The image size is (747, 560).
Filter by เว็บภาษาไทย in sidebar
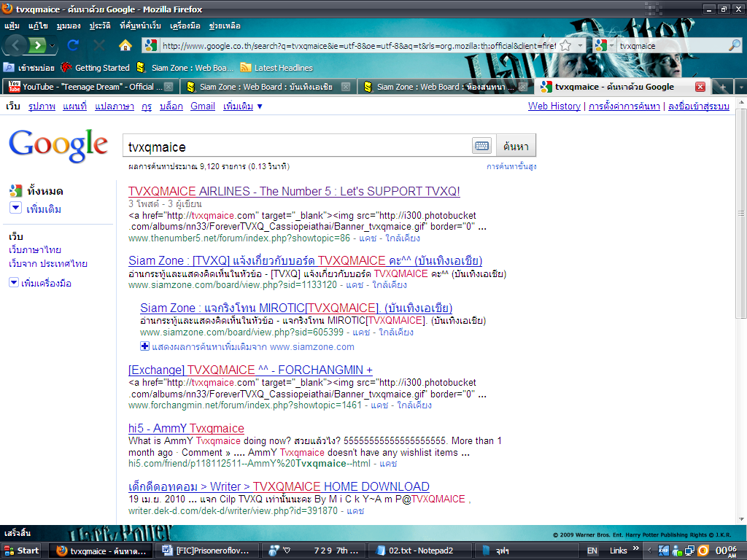[35, 249]
